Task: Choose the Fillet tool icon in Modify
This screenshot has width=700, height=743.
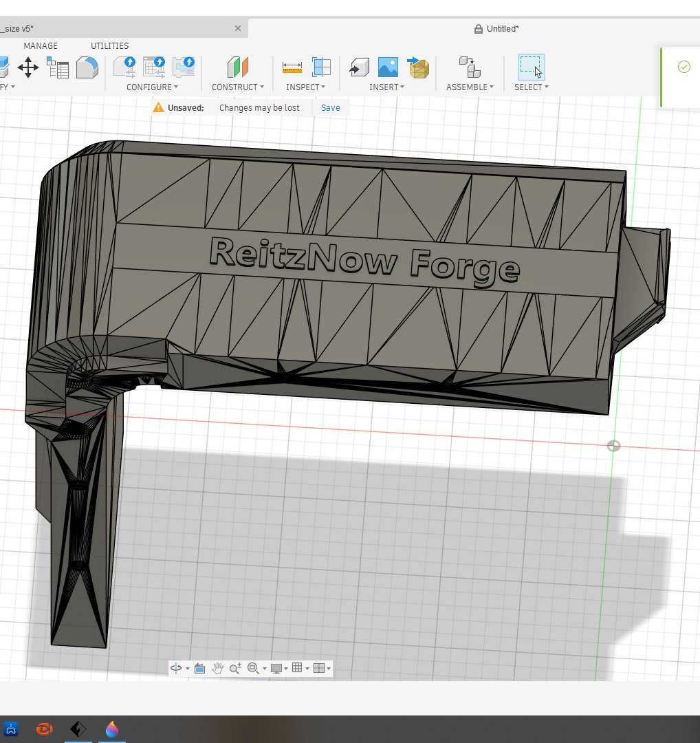Action: pyautogui.click(x=87, y=67)
